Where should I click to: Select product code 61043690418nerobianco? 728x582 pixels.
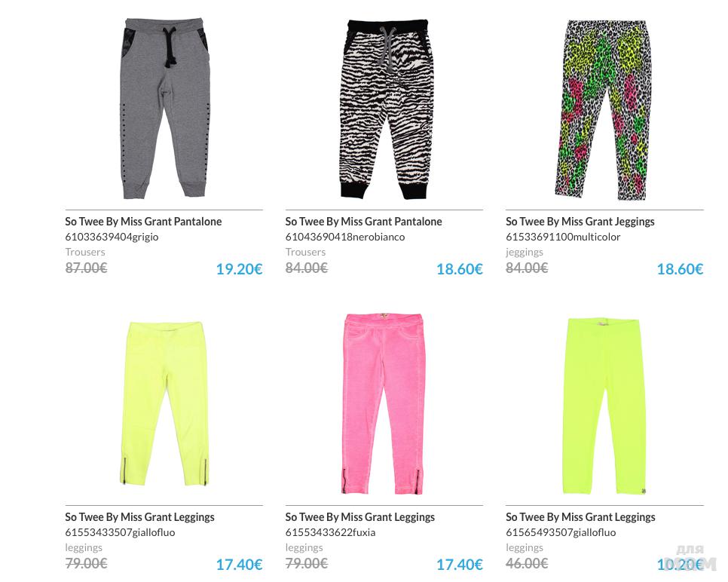[345, 237]
